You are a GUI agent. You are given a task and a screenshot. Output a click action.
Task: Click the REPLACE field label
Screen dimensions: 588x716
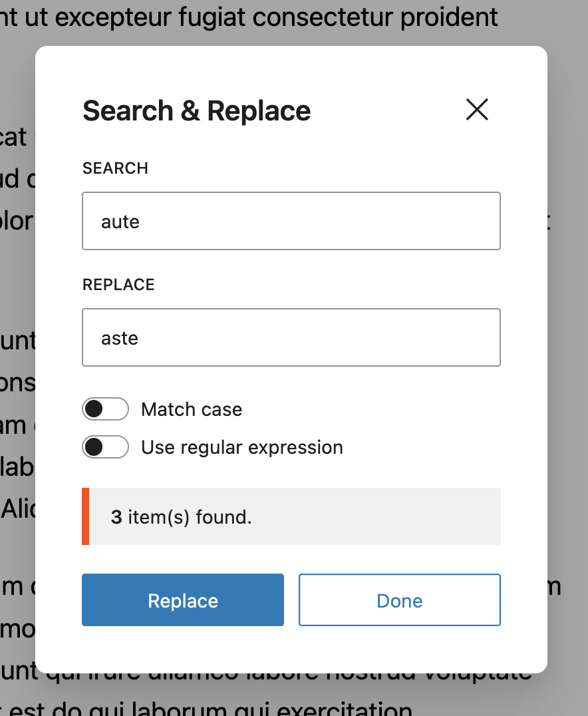(118, 285)
